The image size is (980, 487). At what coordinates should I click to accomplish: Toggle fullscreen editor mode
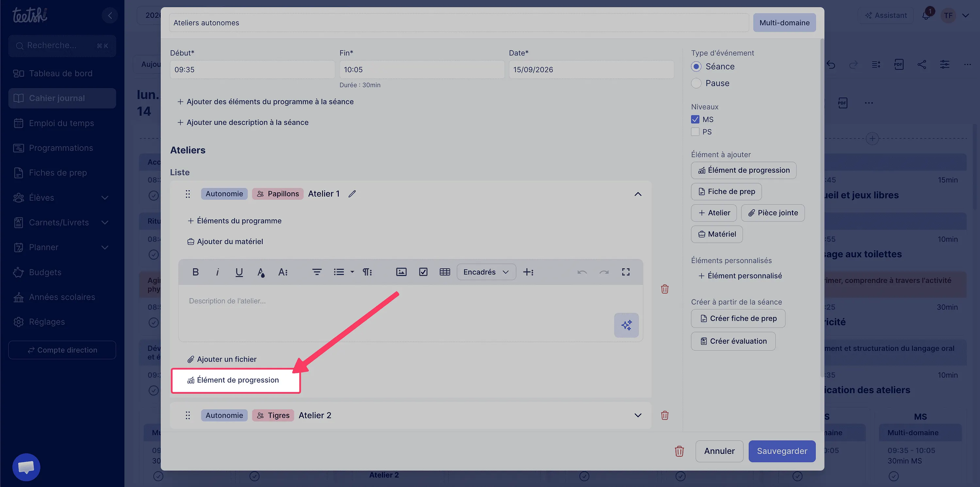(x=626, y=272)
